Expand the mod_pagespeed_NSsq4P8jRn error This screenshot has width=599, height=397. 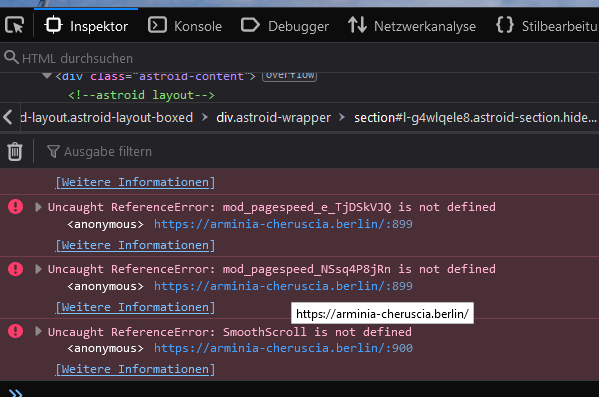pyautogui.click(x=38, y=269)
